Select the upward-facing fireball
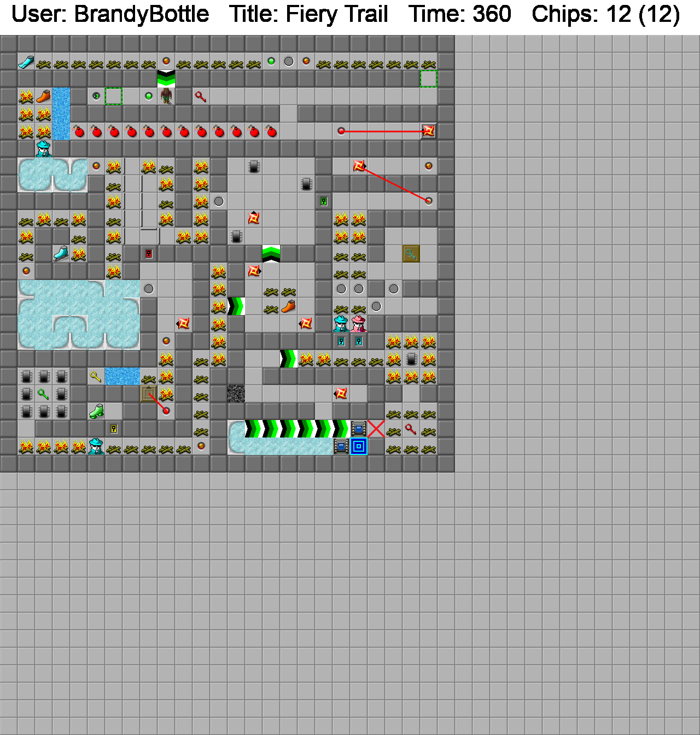Screen dimensions: 700x735 [254, 219]
